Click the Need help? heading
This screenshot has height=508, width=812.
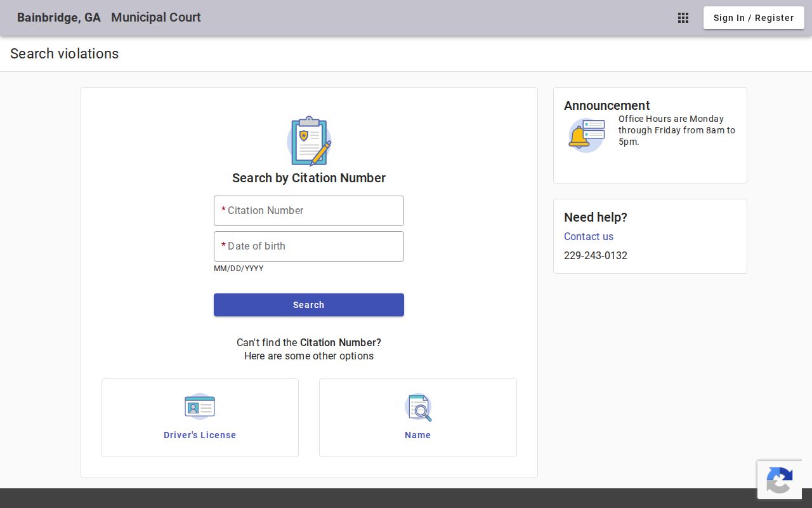(x=596, y=217)
